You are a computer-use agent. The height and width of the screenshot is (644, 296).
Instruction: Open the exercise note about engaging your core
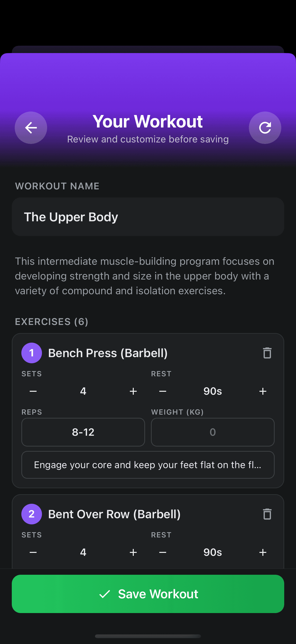[148, 465]
